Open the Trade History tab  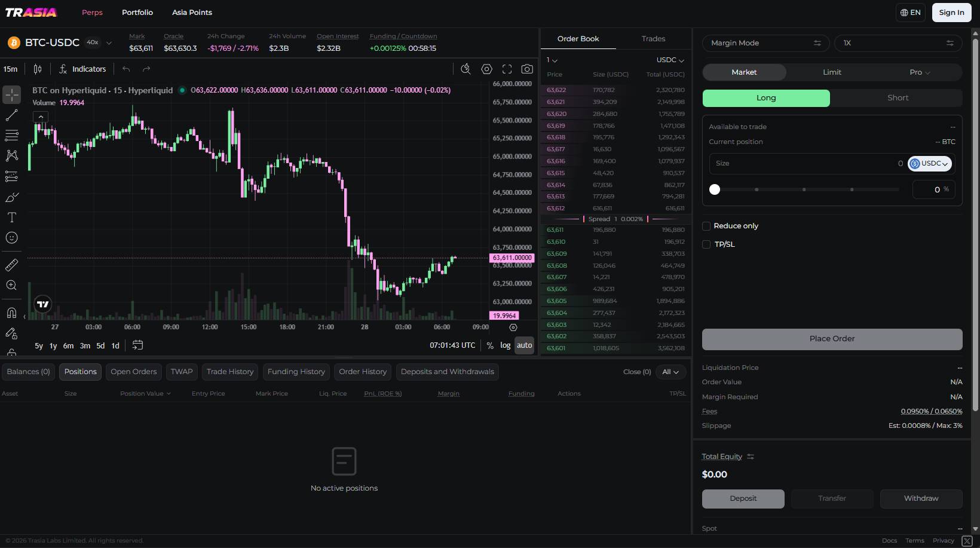(x=230, y=372)
